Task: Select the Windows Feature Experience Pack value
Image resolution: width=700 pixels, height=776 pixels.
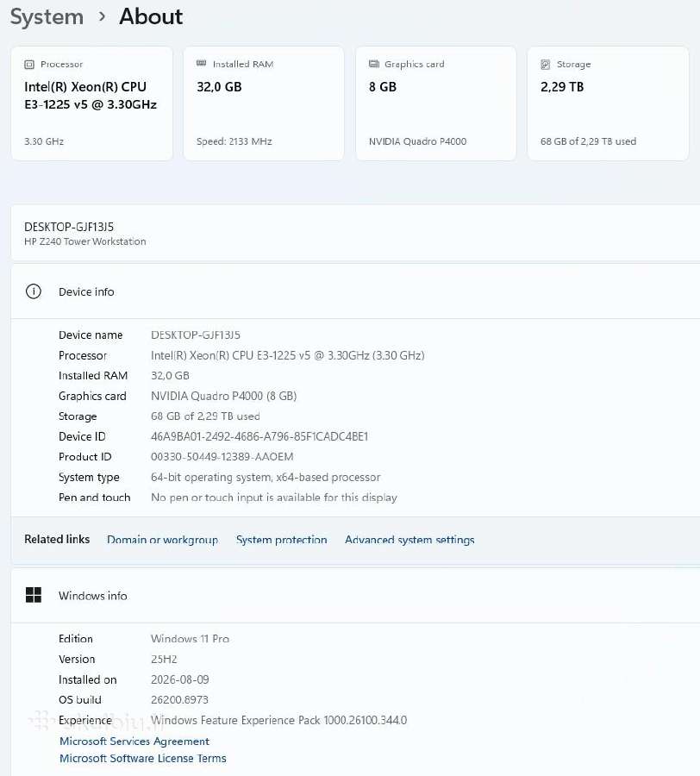Action: click(279, 720)
